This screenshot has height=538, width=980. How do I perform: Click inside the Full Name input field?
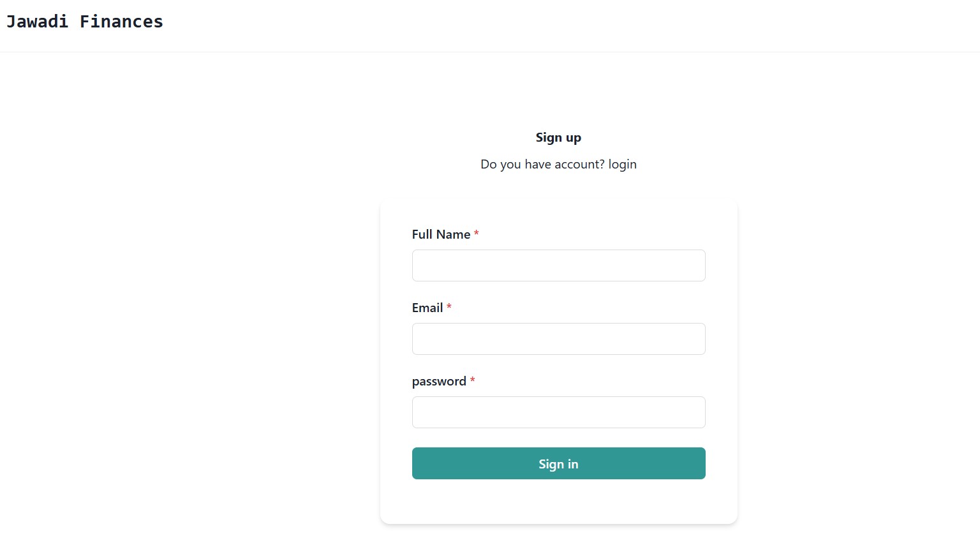click(558, 265)
